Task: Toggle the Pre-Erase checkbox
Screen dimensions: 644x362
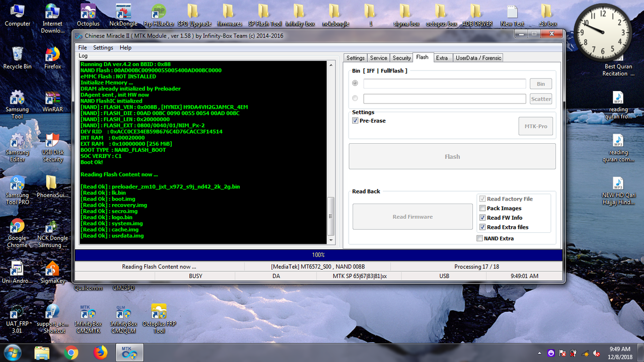Action: coord(355,121)
